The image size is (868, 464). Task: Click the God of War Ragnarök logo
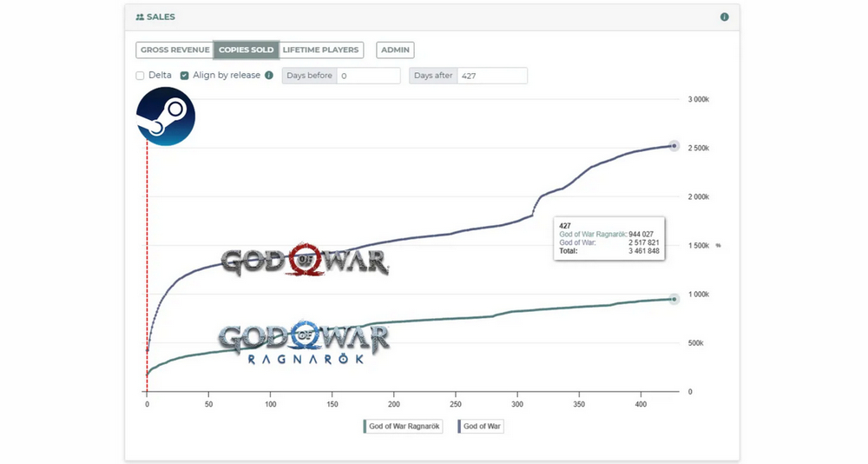304,341
